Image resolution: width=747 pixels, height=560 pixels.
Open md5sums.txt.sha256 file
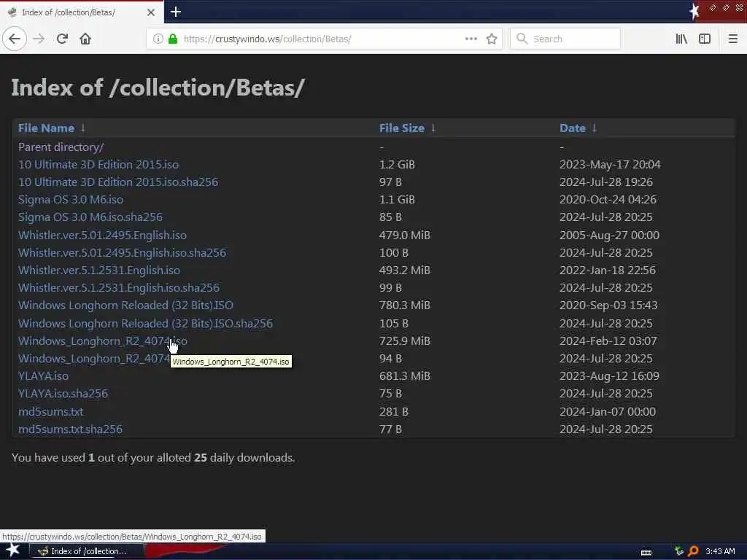click(x=70, y=429)
